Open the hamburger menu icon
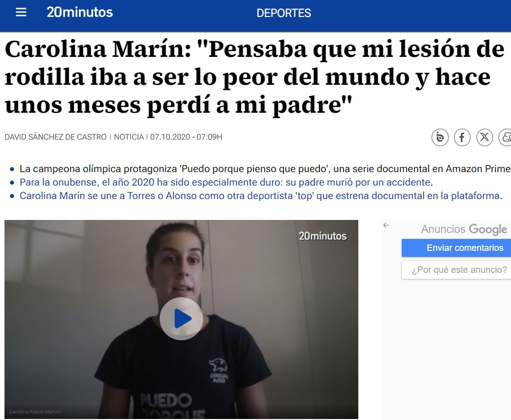The width and height of the screenshot is (511, 420). [x=21, y=12]
